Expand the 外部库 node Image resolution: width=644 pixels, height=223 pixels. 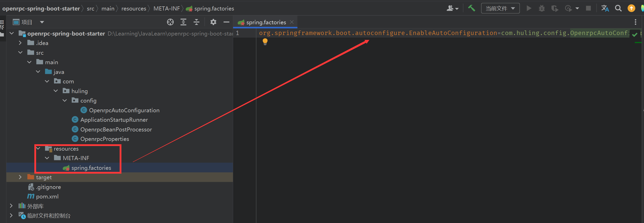click(11, 206)
